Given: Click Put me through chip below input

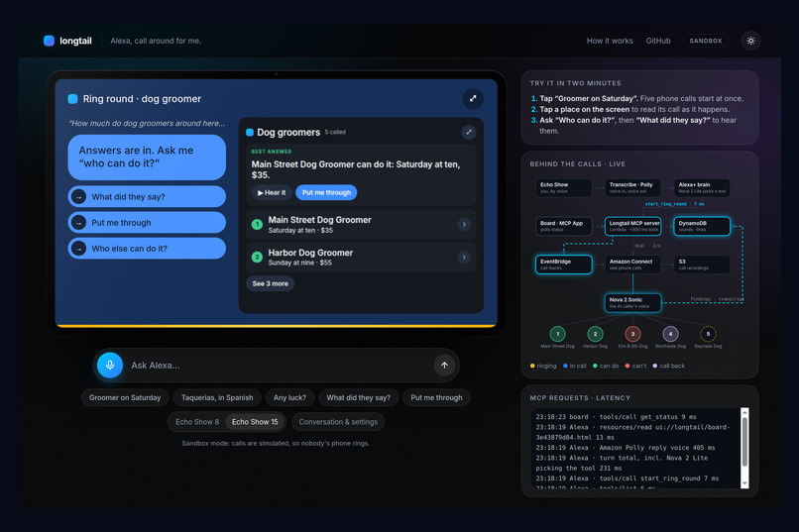Looking at the screenshot, I should coord(437,397).
